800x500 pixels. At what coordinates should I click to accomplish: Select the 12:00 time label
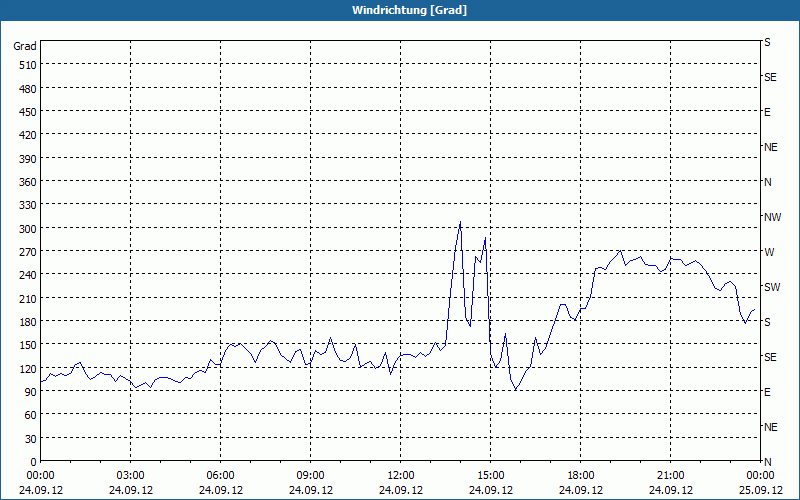[x=401, y=475]
